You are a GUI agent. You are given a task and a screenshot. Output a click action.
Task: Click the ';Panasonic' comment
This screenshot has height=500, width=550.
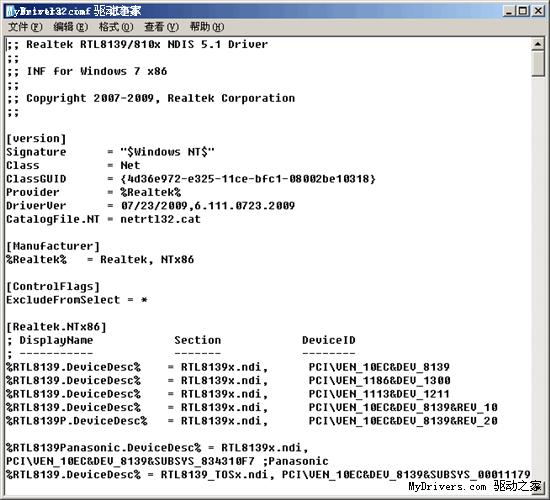point(296,461)
